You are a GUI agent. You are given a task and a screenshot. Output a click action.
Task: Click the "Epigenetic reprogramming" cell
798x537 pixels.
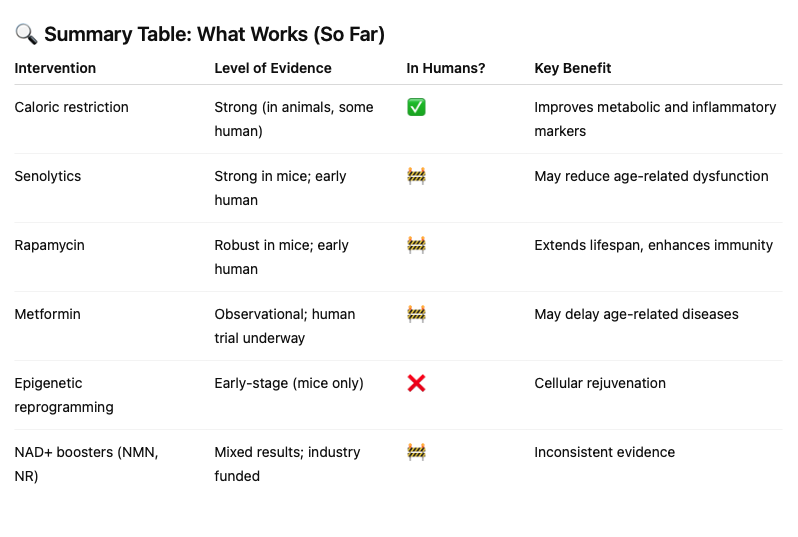(64, 395)
